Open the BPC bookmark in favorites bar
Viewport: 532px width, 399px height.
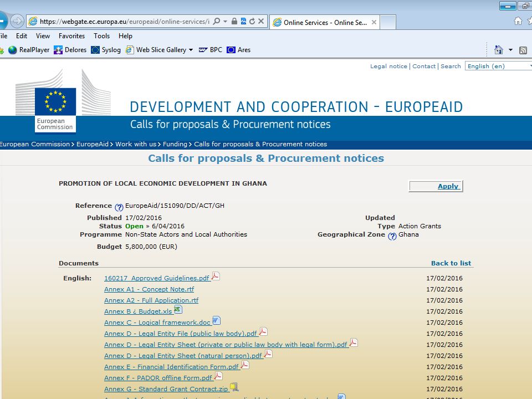click(211, 50)
